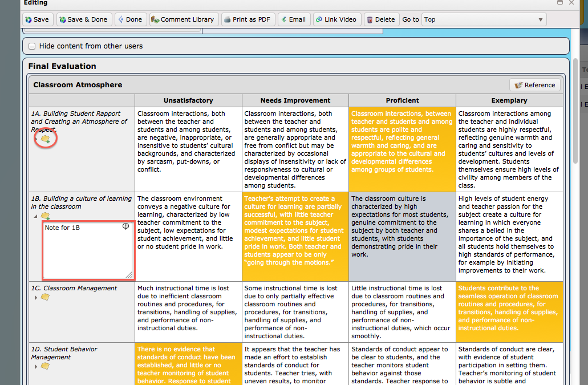Expand the note section for 1D Student Behavior Management
Viewport: 588px width, 385px height.
35,367
